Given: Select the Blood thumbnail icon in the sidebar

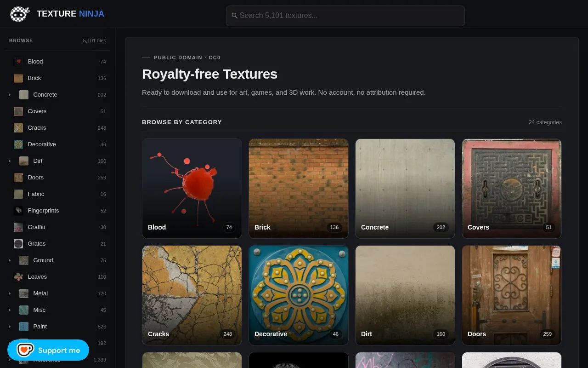Looking at the screenshot, I should pos(18,61).
